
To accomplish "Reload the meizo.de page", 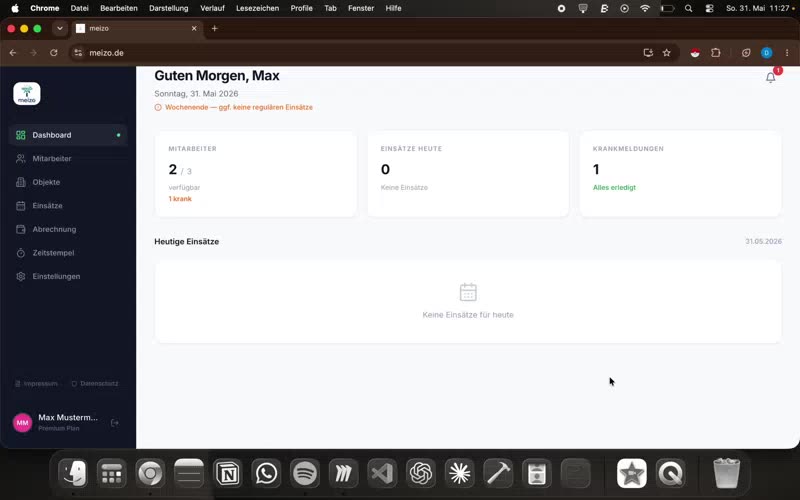I will pyautogui.click(x=54, y=53).
